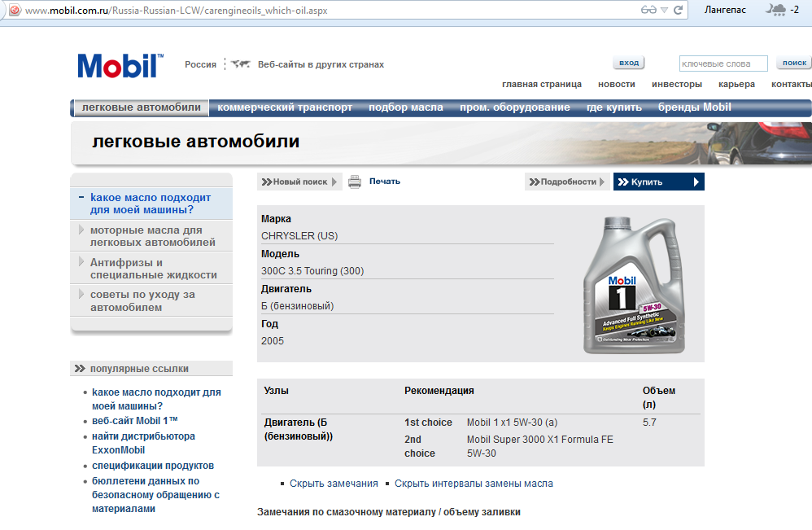
Task: Reload the page with the refresh icon
Action: click(678, 10)
